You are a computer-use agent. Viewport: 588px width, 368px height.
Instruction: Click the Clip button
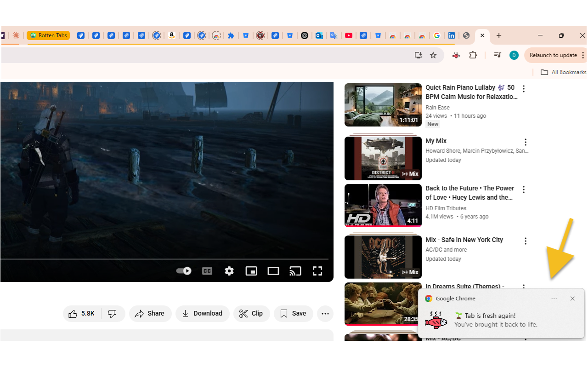pos(251,314)
